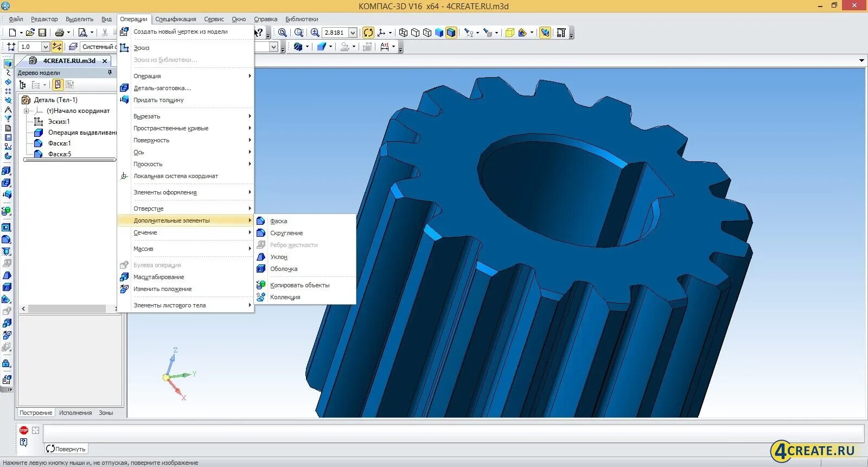Click the red Stop command icon
Image resolution: width=868 pixels, height=467 pixels.
coord(23,430)
